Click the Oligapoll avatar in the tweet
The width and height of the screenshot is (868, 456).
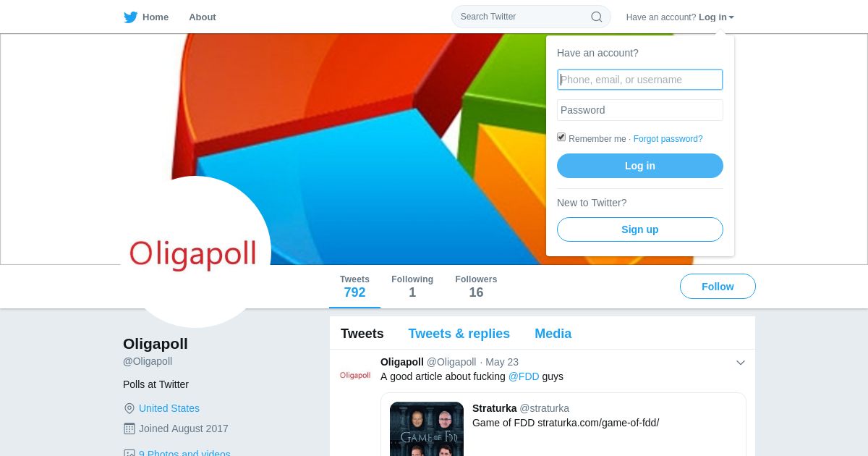355,375
